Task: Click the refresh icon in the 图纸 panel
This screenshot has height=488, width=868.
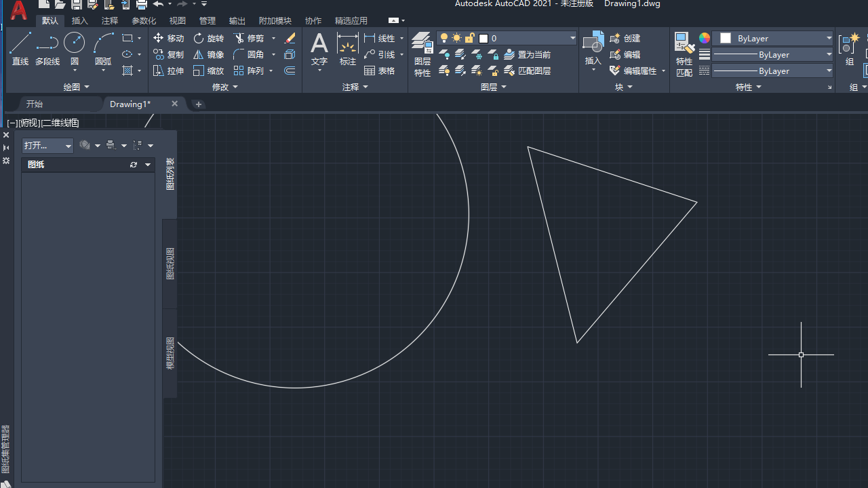Action: (134, 165)
